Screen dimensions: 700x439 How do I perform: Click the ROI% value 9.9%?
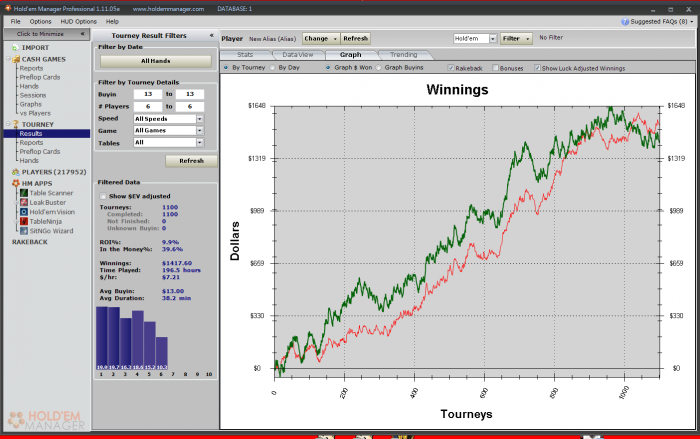tap(170, 242)
